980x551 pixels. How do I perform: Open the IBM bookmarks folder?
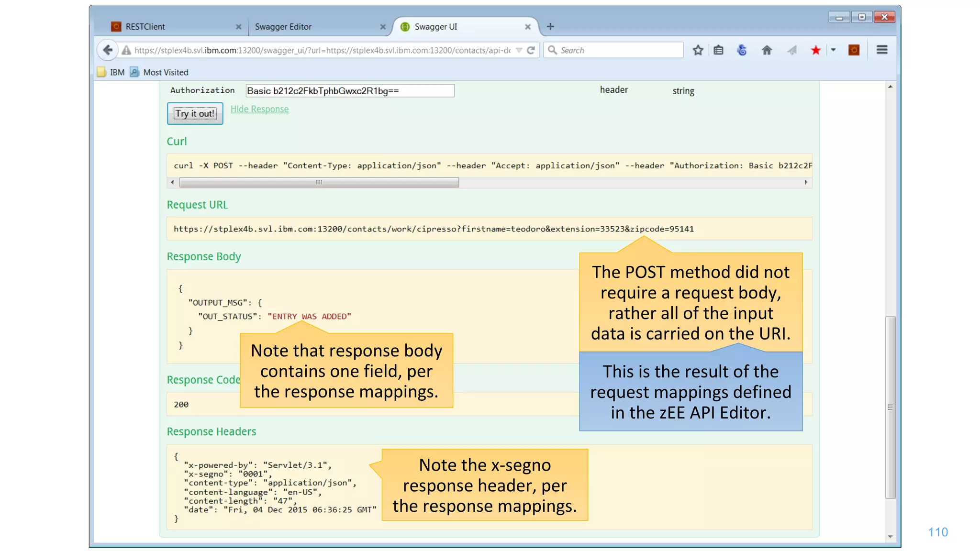coord(111,72)
